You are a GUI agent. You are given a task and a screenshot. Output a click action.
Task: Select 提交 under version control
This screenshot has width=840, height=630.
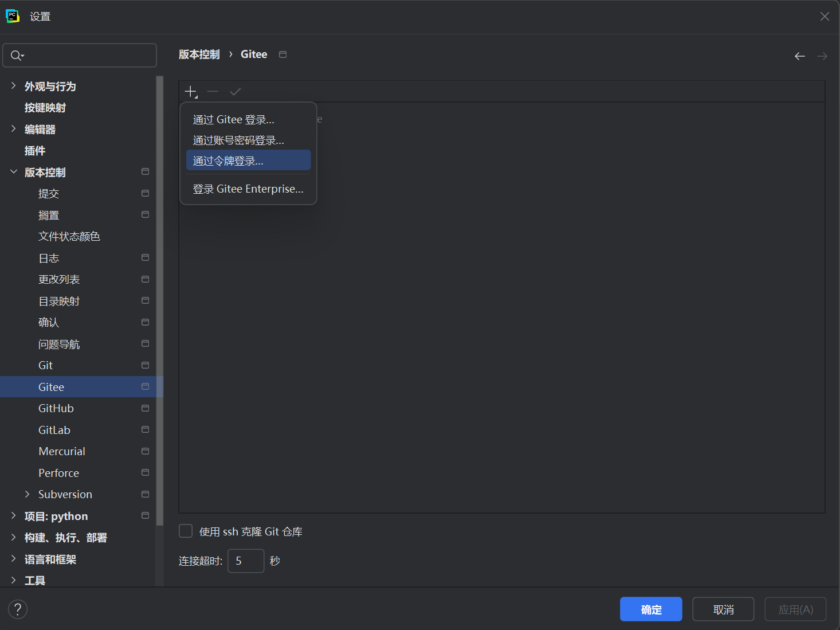[x=49, y=194]
